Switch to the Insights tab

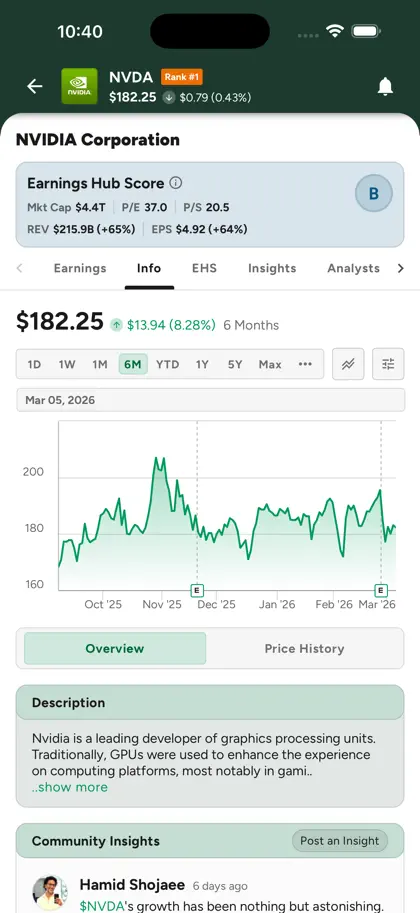click(x=272, y=268)
